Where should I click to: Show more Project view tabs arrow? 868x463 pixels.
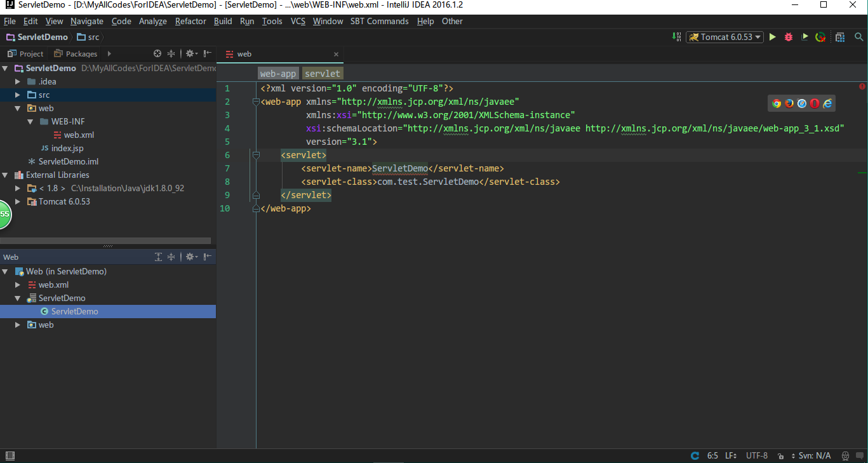coord(109,53)
